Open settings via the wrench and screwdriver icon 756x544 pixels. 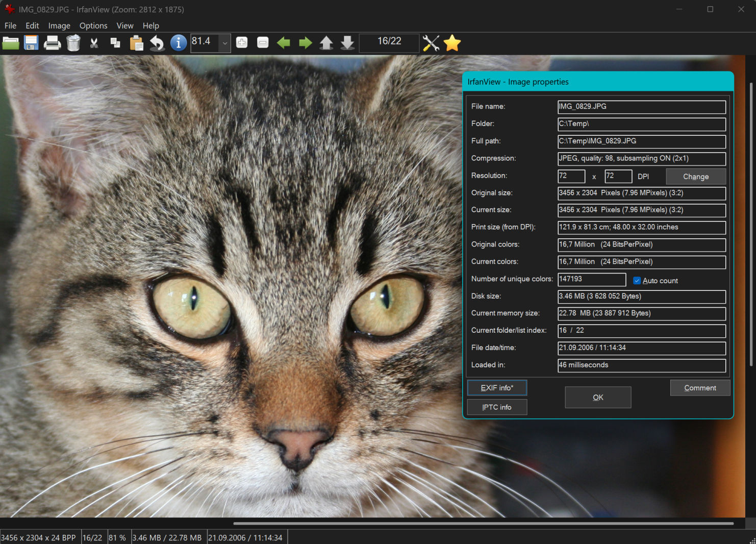[x=431, y=43]
